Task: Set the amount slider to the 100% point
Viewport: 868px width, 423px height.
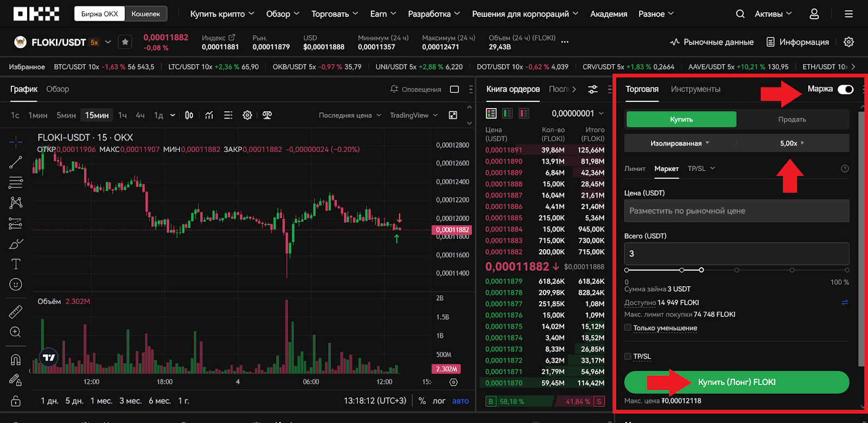Action: click(x=847, y=270)
